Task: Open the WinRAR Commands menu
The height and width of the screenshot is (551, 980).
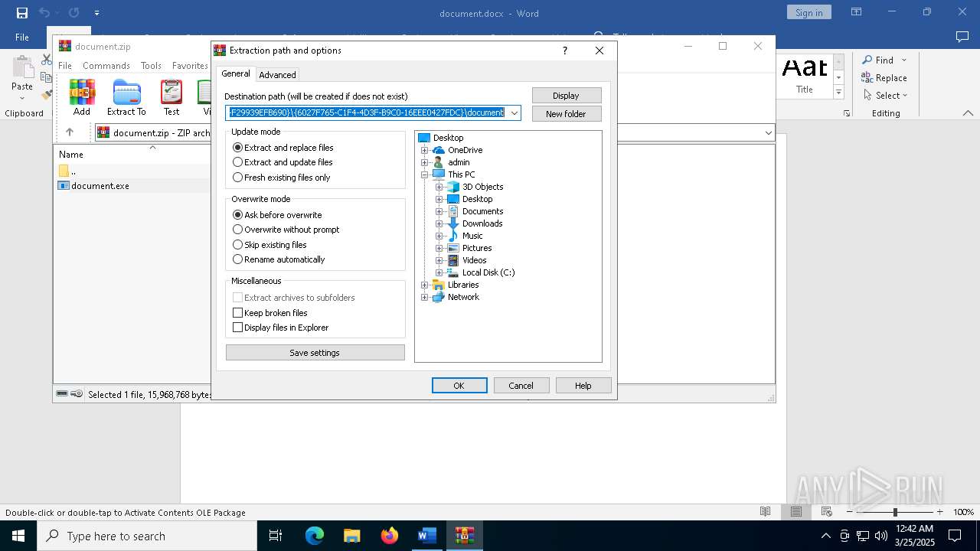Action: 106,66
